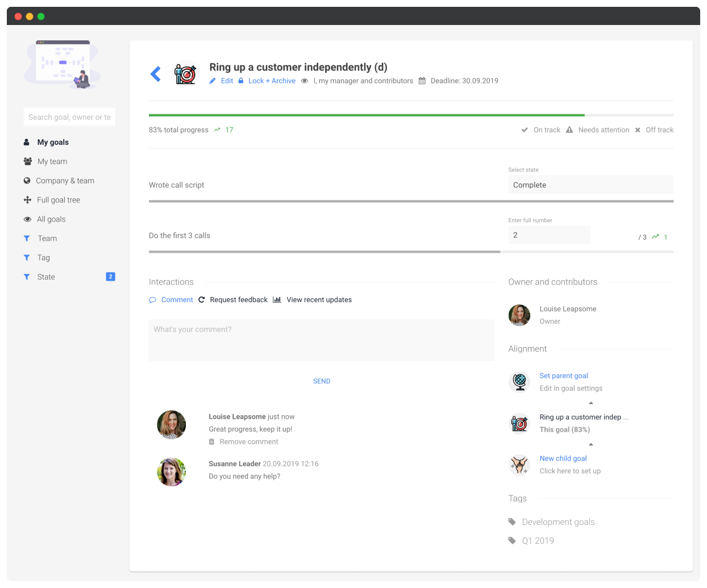This screenshot has height=588, width=707.
Task: Select the Q1 2019 tag
Action: 538,541
